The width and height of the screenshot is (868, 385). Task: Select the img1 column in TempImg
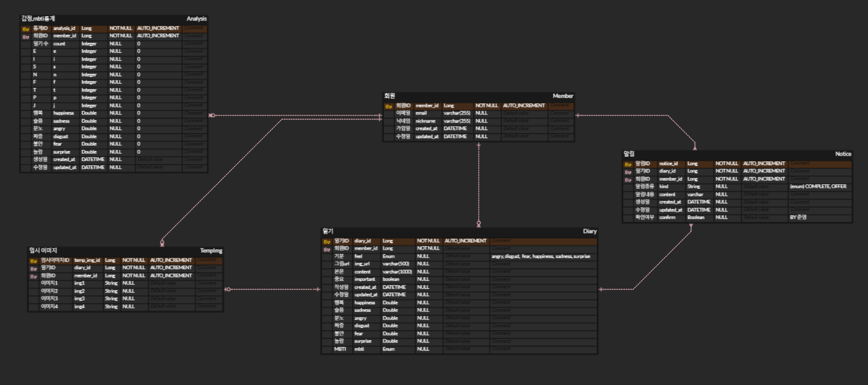pos(79,283)
